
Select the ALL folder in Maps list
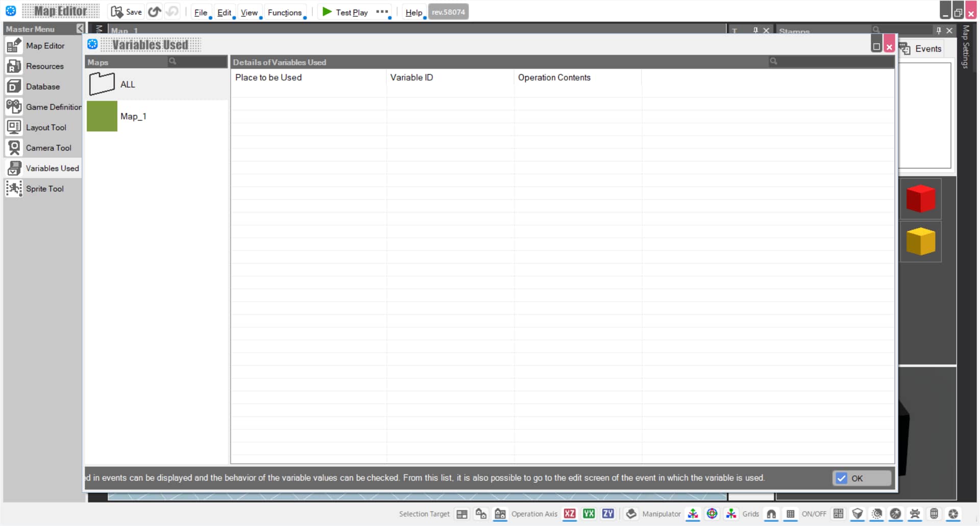pyautogui.click(x=156, y=84)
